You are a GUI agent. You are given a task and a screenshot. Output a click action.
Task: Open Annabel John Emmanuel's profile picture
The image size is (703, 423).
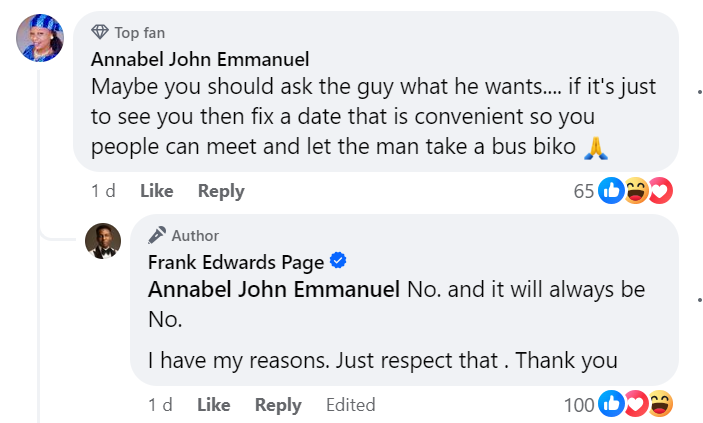41,39
